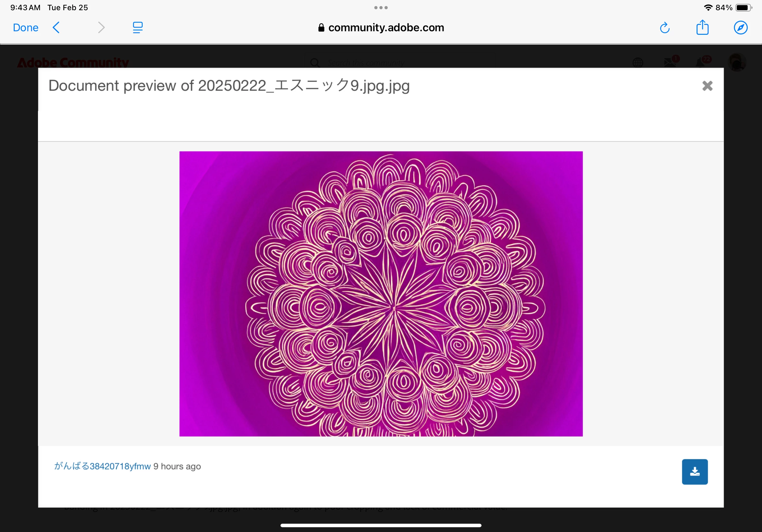Viewport: 762px width, 532px height.
Task: Tap the community.adobe.com address bar
Action: coord(381,27)
